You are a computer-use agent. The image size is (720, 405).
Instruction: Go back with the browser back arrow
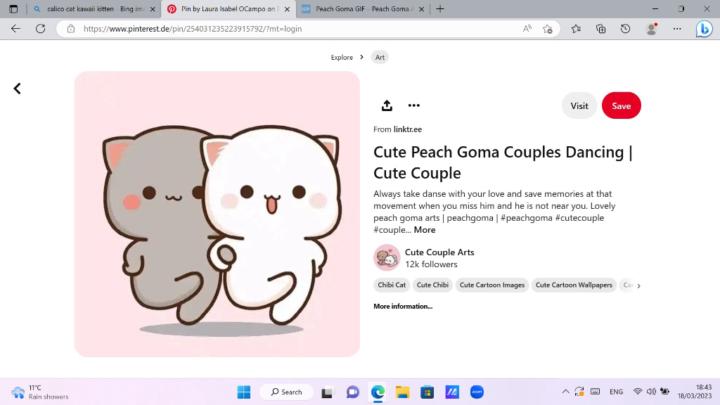(16, 28)
